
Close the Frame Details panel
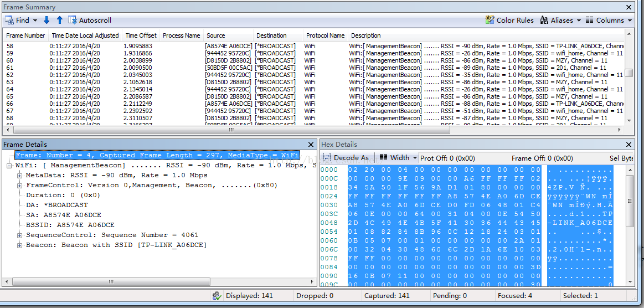[311, 145]
